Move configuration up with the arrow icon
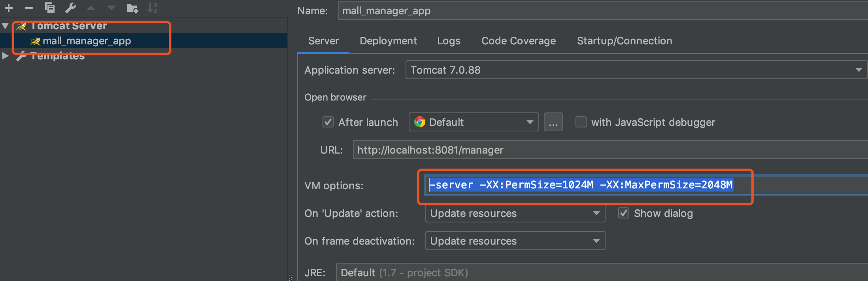Image resolution: width=868 pixels, height=281 pixels. (x=91, y=8)
